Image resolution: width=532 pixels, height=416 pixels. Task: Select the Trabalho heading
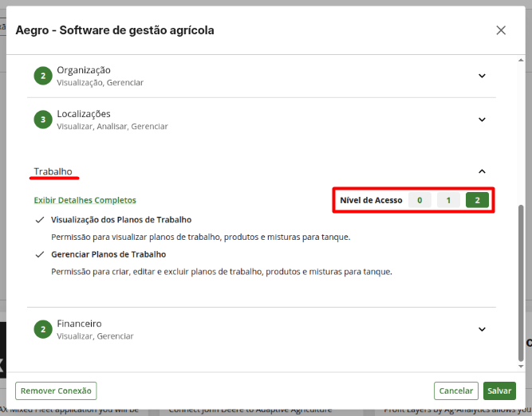53,171
